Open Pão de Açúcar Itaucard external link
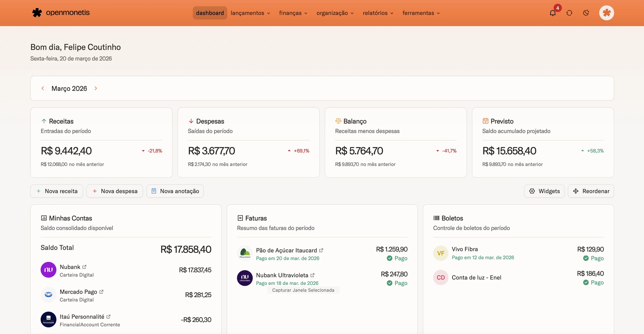The width and height of the screenshot is (644, 334). [x=321, y=250]
